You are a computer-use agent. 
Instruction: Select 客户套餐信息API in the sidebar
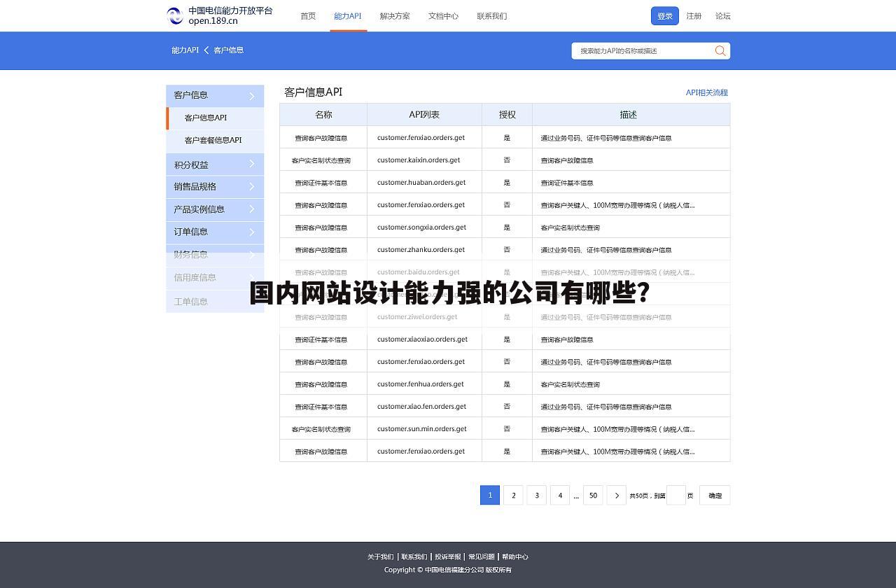[213, 140]
